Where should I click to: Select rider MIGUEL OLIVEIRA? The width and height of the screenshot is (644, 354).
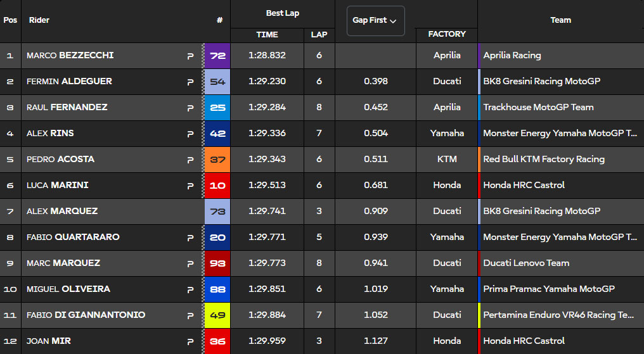pos(68,289)
